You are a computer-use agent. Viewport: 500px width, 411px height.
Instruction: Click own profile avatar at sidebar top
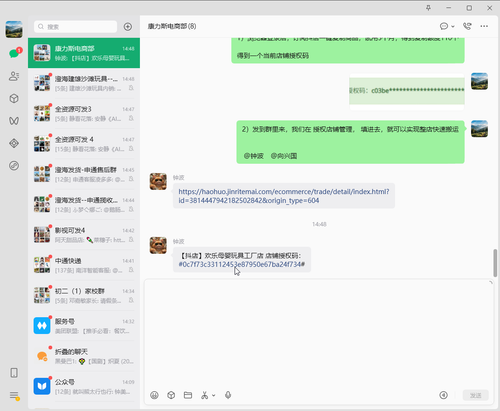coord(14,29)
